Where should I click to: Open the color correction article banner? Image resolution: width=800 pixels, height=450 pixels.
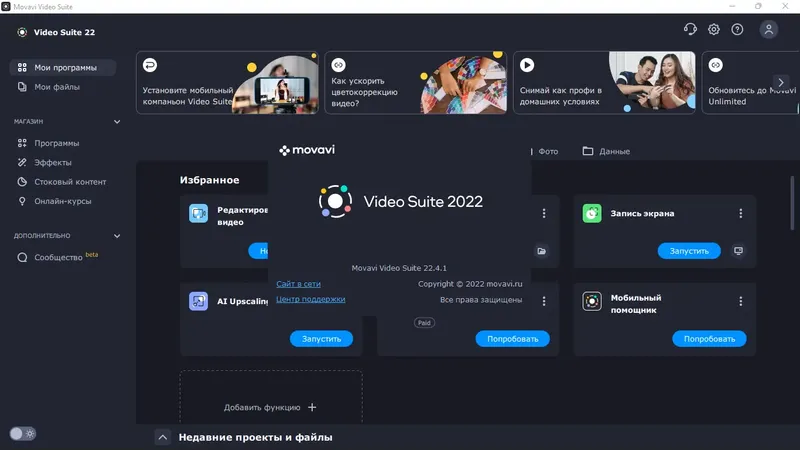pos(416,82)
